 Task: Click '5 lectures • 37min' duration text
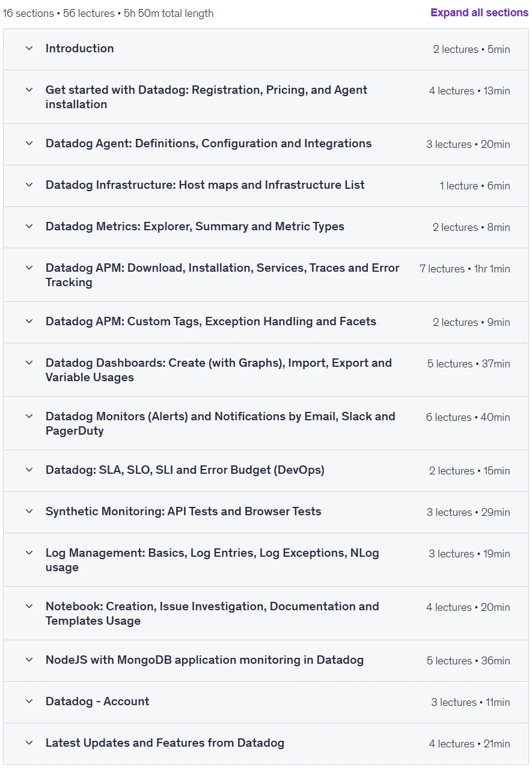pyautogui.click(x=469, y=364)
